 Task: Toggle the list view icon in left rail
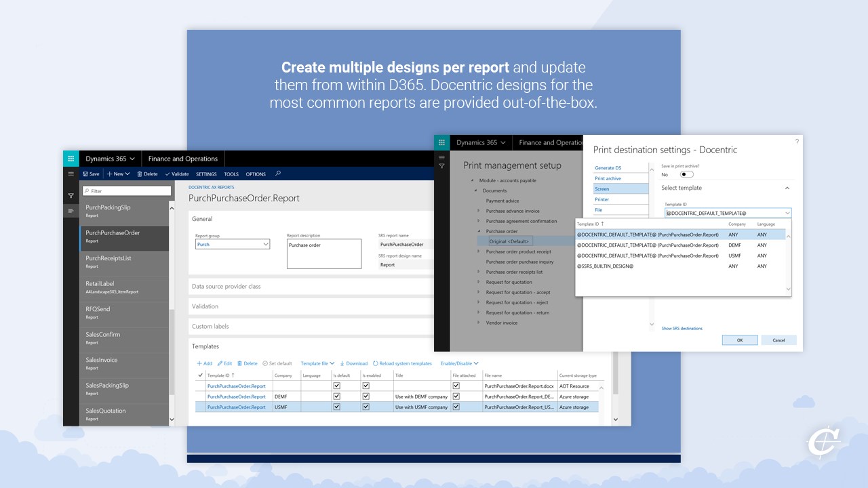click(x=71, y=211)
